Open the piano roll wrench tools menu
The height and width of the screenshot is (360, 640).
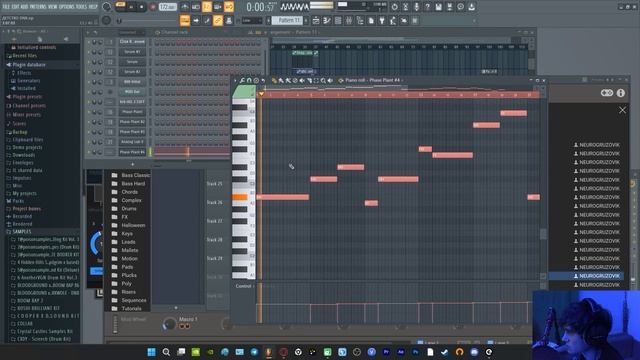point(242,80)
